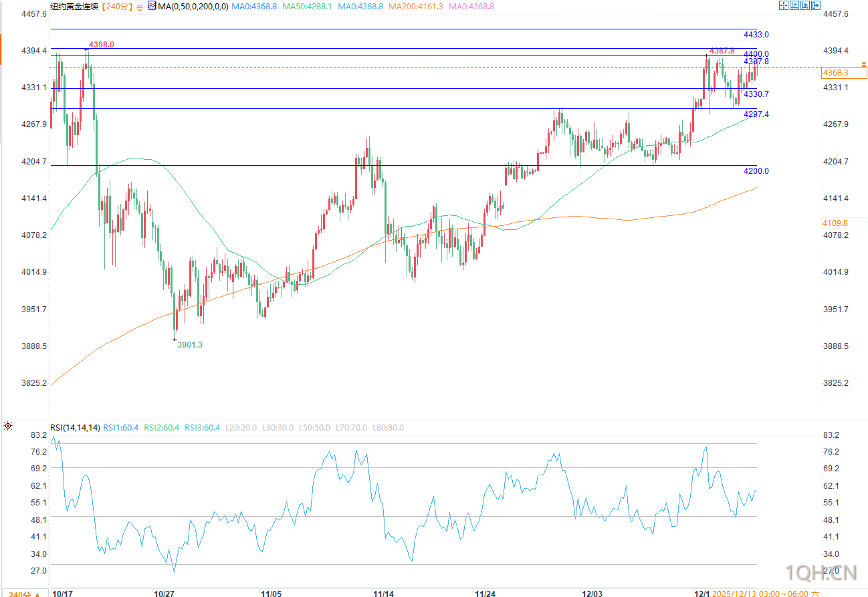Toggle the RSI1 legend value
The height and width of the screenshot is (597, 868).
click(x=121, y=428)
